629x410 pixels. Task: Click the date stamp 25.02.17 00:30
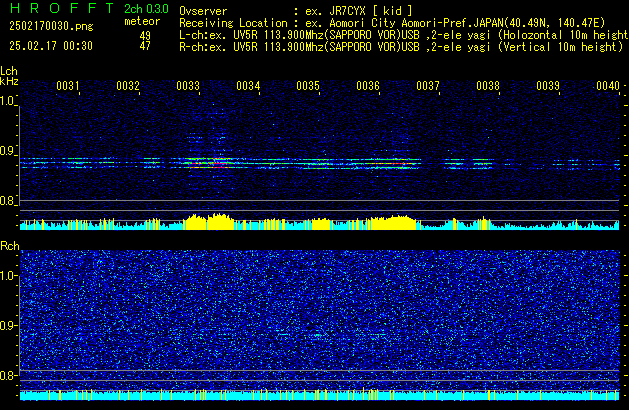(x=51, y=46)
